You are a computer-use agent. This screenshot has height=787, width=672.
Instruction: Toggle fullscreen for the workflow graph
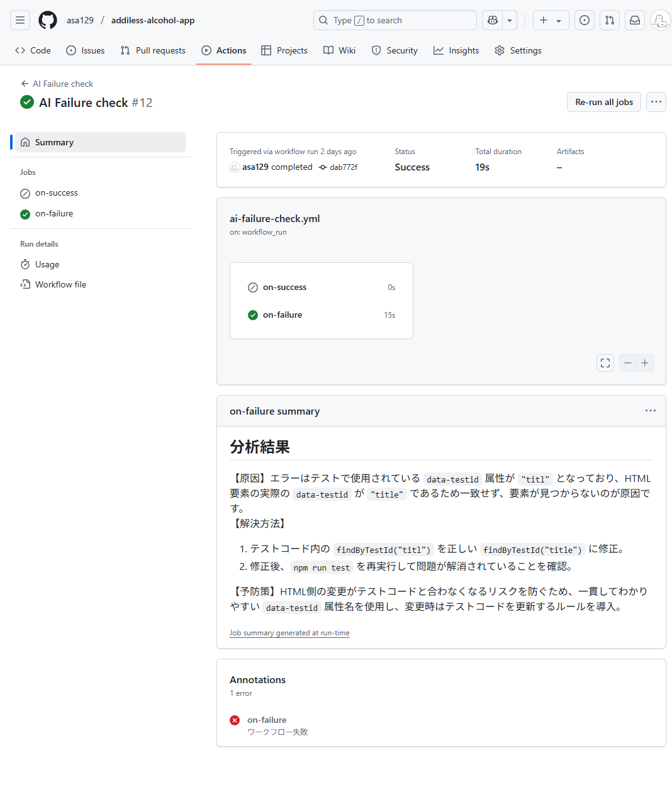tap(605, 363)
